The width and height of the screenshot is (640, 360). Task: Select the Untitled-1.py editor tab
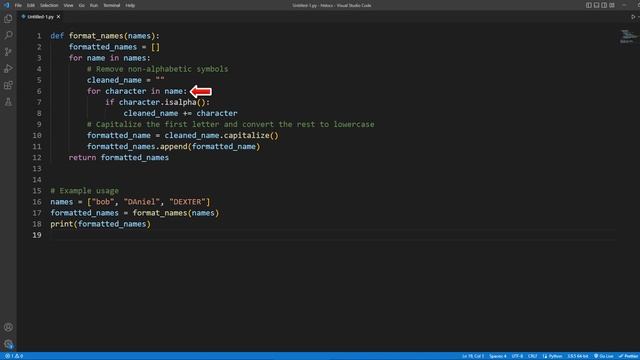click(x=40, y=17)
